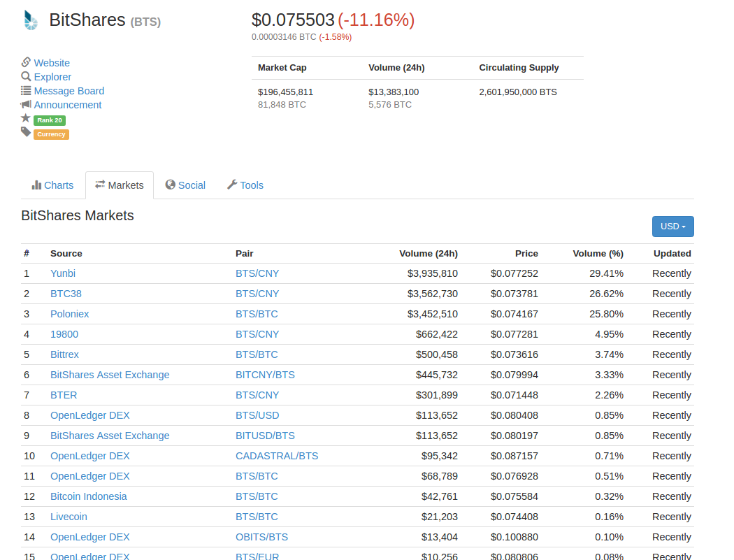Click the BTS/BTC pair for Livecoin

[x=257, y=517]
